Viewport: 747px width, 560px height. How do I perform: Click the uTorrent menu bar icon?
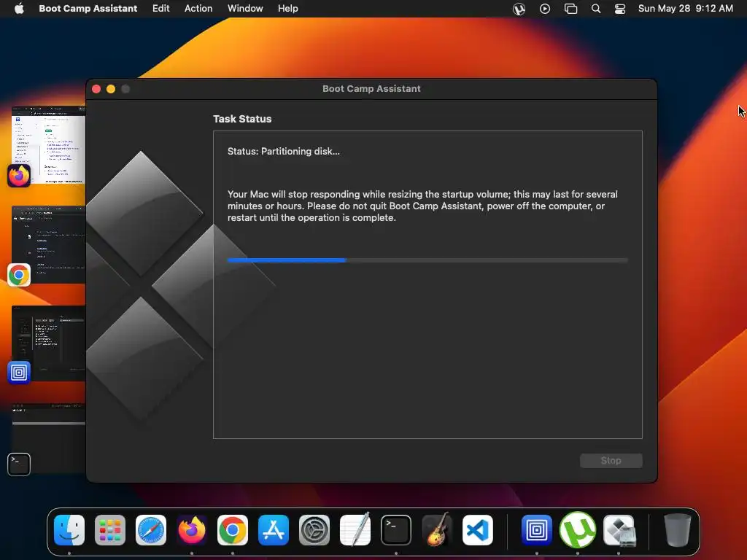(519, 9)
